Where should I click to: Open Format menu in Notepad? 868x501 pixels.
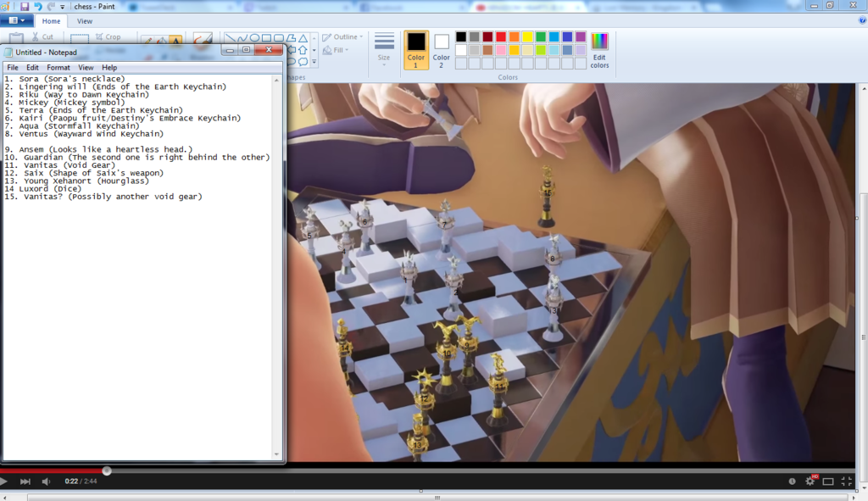pos(58,68)
